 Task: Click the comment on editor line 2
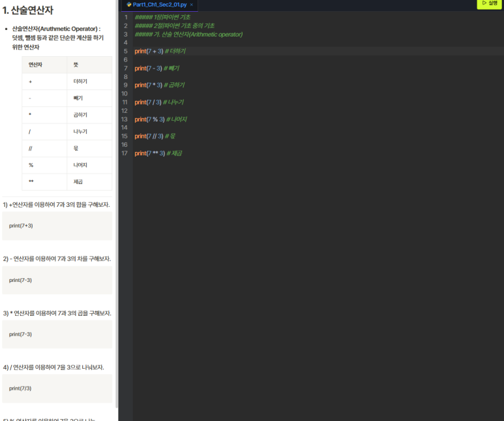[x=175, y=25]
